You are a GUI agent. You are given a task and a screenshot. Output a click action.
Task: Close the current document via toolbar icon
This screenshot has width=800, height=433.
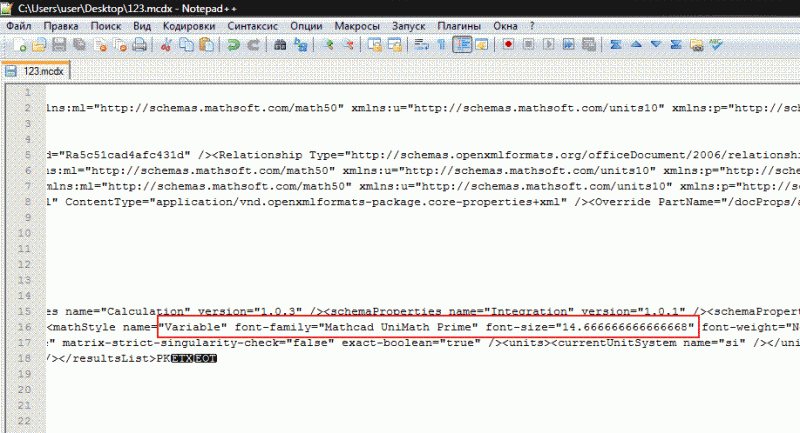click(x=101, y=45)
